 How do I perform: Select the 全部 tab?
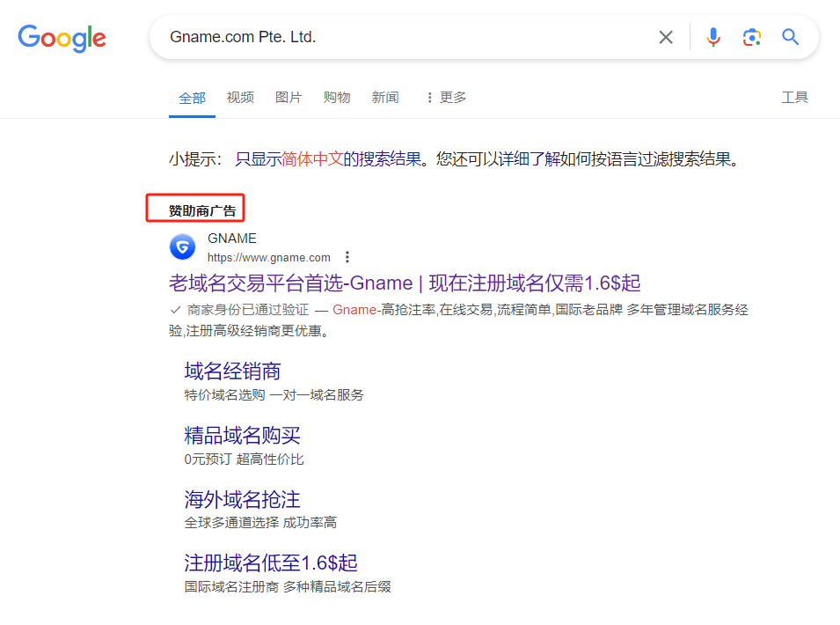(x=192, y=98)
